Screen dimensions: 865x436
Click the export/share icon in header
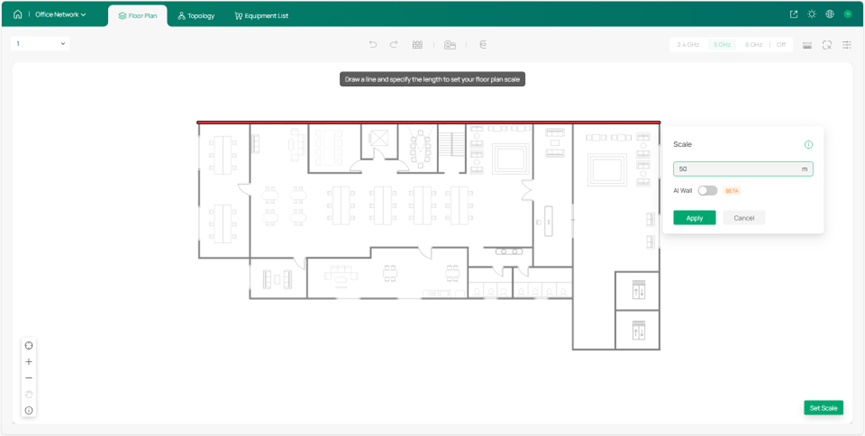(x=794, y=15)
